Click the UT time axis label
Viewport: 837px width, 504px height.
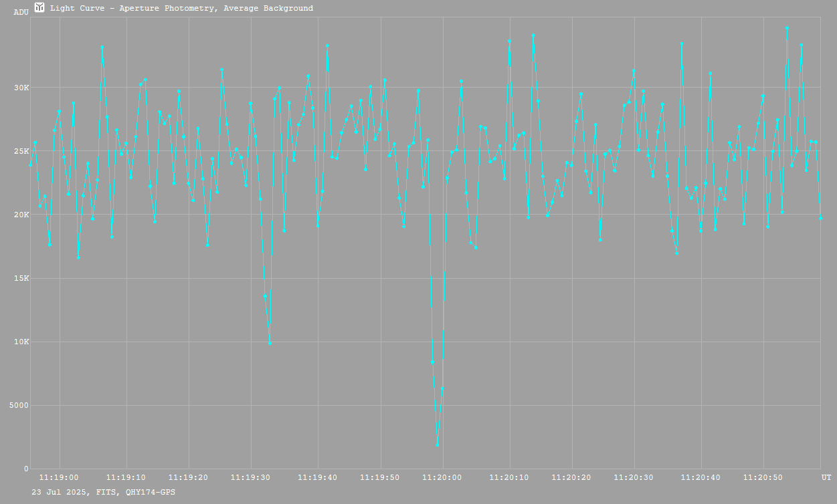(826, 477)
